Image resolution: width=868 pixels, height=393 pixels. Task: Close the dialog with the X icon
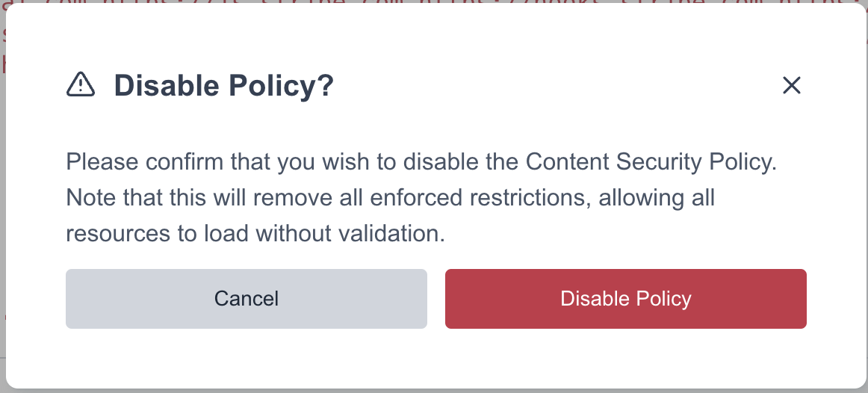coord(791,85)
